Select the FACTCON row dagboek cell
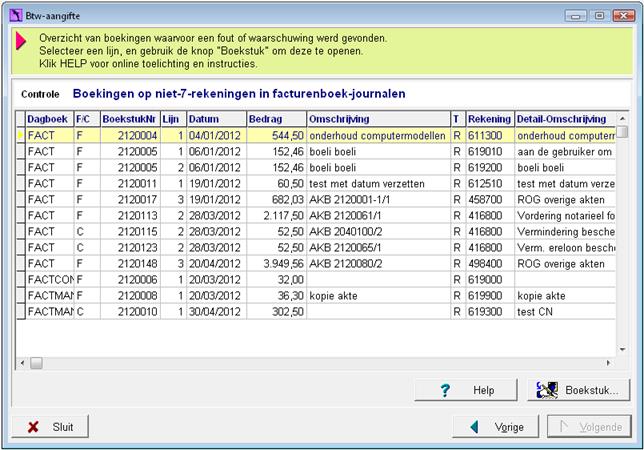The width and height of the screenshot is (644, 450). click(x=50, y=280)
